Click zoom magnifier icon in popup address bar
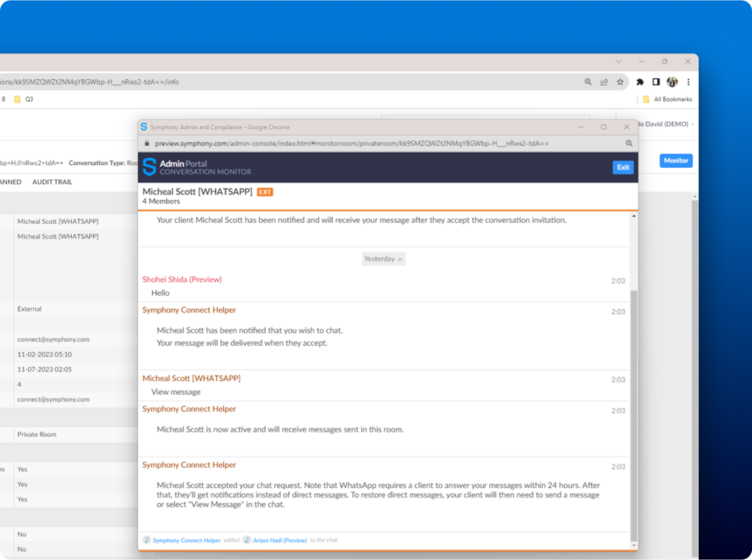752x560 pixels. click(x=629, y=143)
